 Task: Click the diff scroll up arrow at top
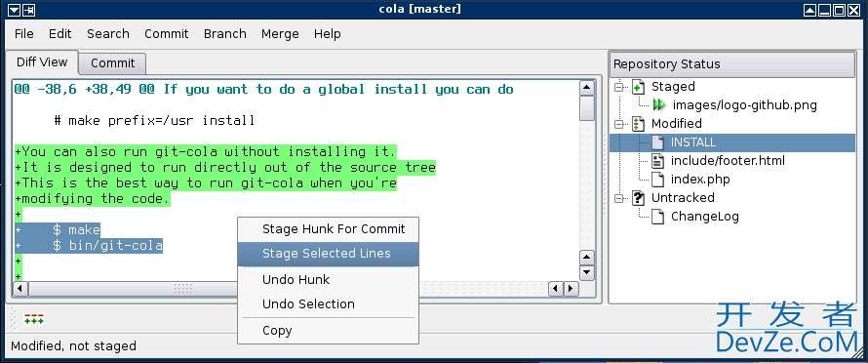tap(587, 89)
